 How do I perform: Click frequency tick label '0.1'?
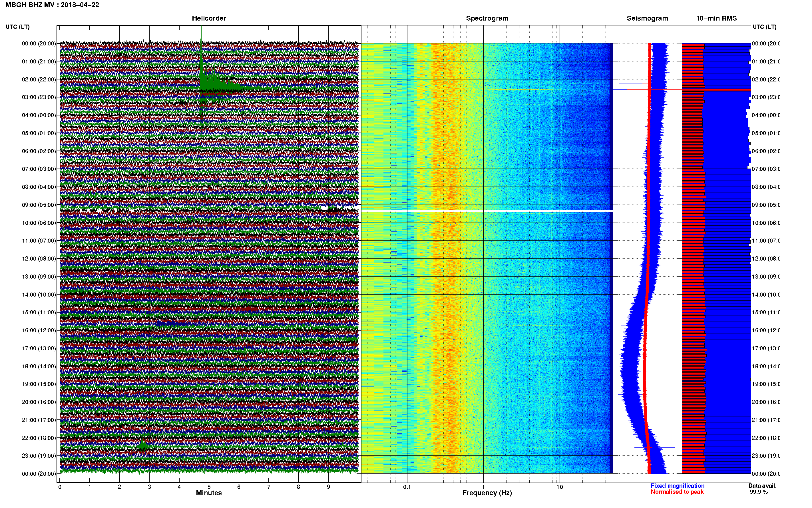pyautogui.click(x=407, y=487)
